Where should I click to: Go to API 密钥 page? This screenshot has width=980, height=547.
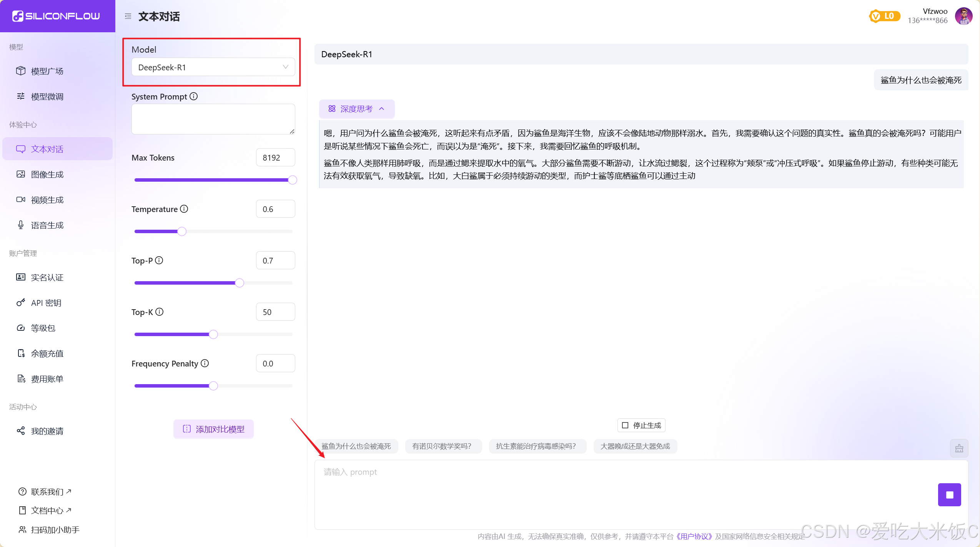(x=46, y=303)
